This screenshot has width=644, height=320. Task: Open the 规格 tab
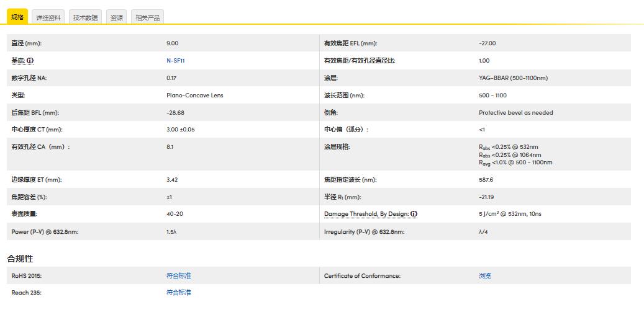click(17, 17)
